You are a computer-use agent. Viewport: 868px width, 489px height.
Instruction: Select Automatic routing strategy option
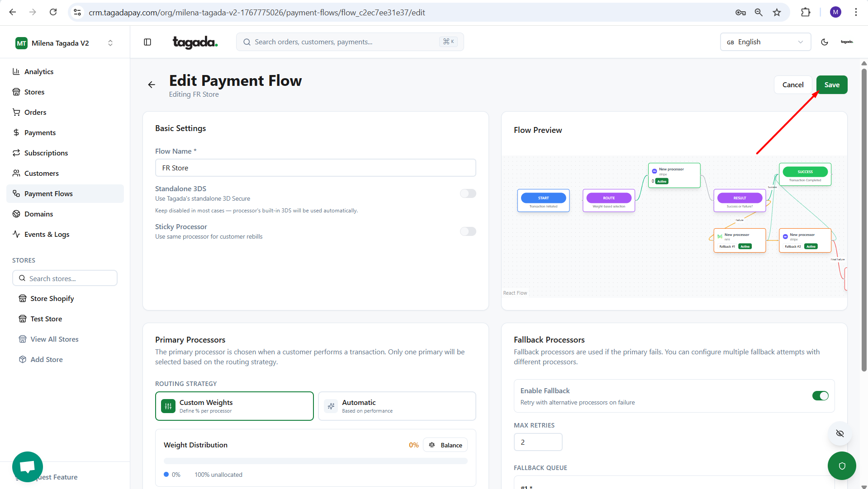[x=397, y=406]
